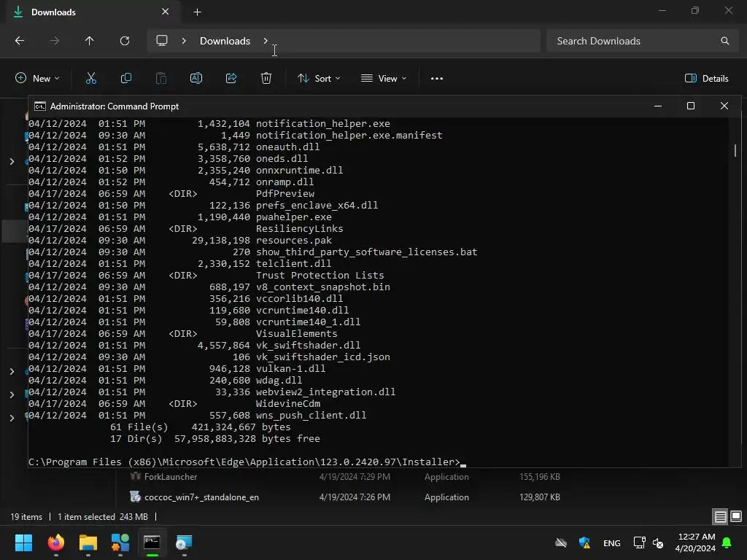Viewport: 747px width, 560px height.
Task: Click the Paste clipboard icon
Action: click(161, 79)
